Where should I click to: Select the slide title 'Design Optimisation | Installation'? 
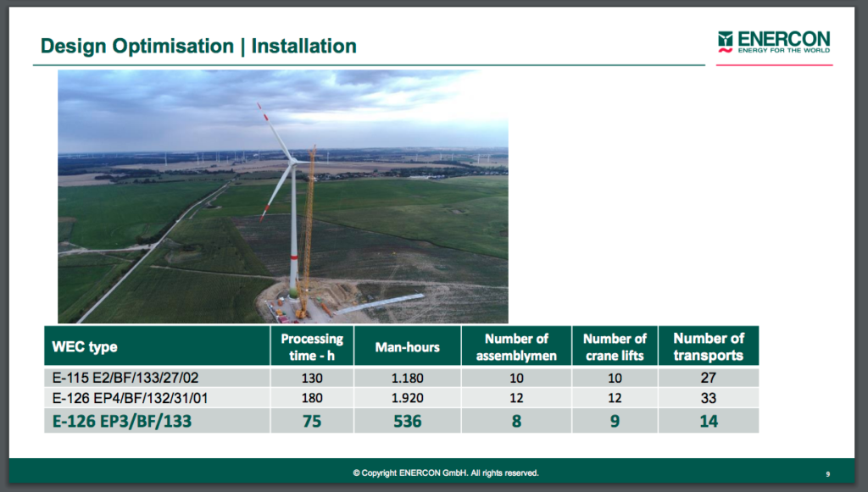(x=198, y=46)
